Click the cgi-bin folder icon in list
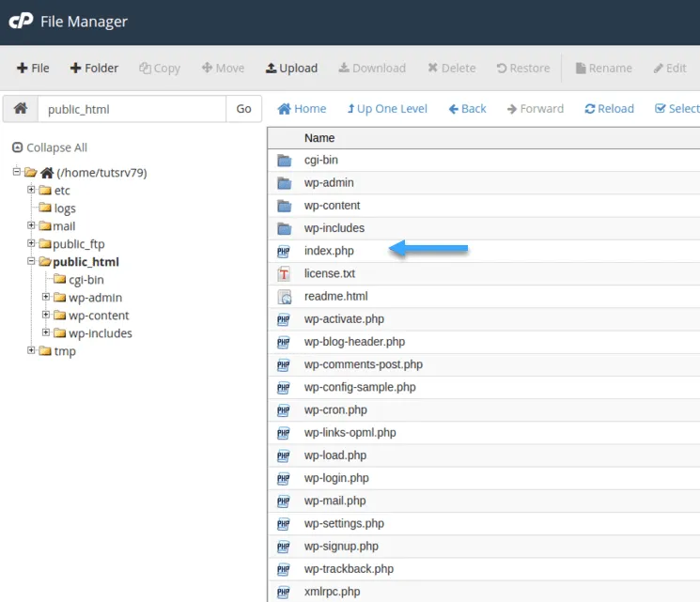 [285, 161]
